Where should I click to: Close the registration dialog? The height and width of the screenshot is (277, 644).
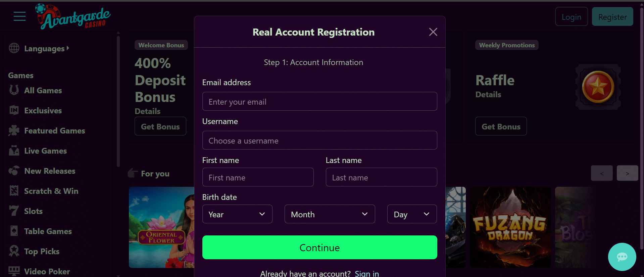(433, 32)
